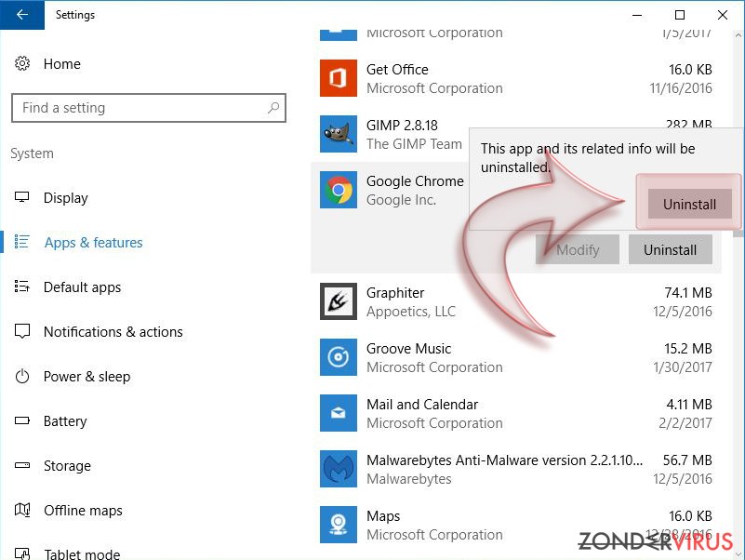The width and height of the screenshot is (745, 560).
Task: Click the Tablet mode icon
Action: coord(21,553)
